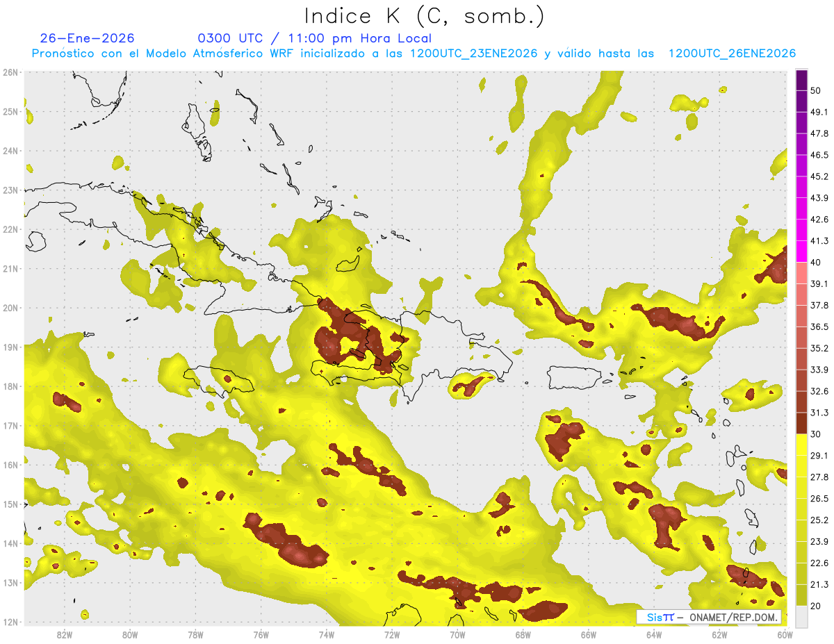Click latitude label '16N'
834x644 pixels.
point(10,465)
